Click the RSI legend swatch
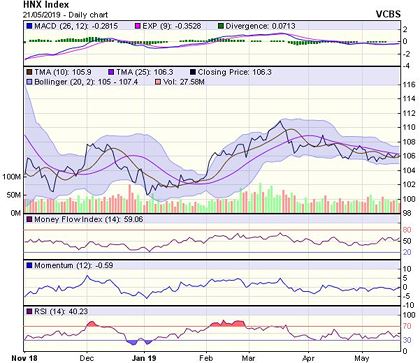Viewport: 420px width, 363px height. pos(29,311)
